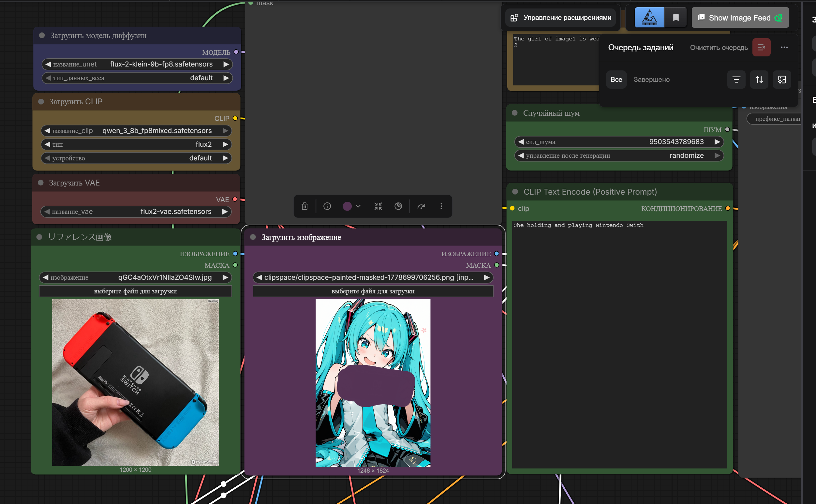Viewport: 816px width, 504px height.
Task: Open the clipspace-painted-masked image dropdown
Action: click(x=373, y=277)
